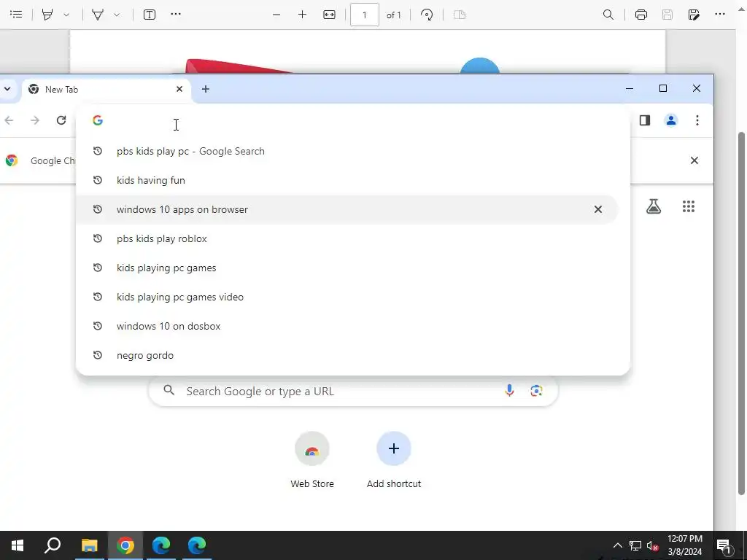Screen dimensions: 747x560
Task: Open the Windows Start menu
Action: [18, 545]
